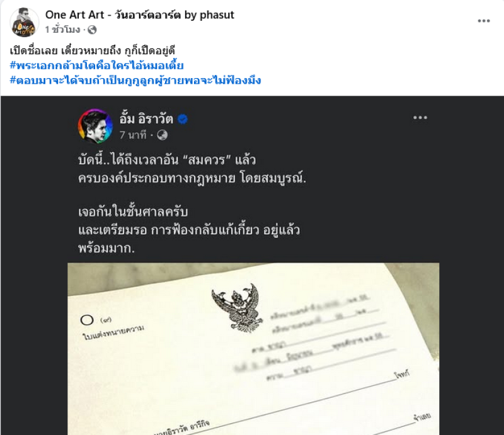Click the อั้ม อิราวัต name in embedded post
The height and width of the screenshot is (435, 504).
[x=146, y=119]
